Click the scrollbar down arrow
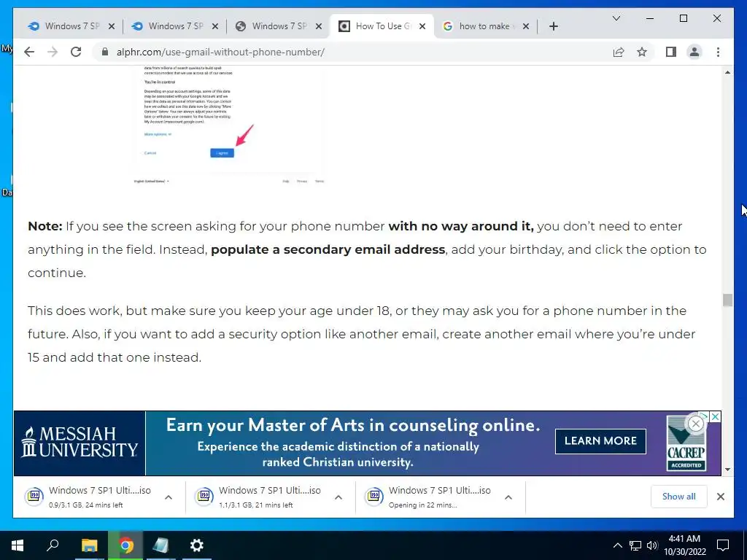Screen dimensions: 747x560 click(727, 470)
